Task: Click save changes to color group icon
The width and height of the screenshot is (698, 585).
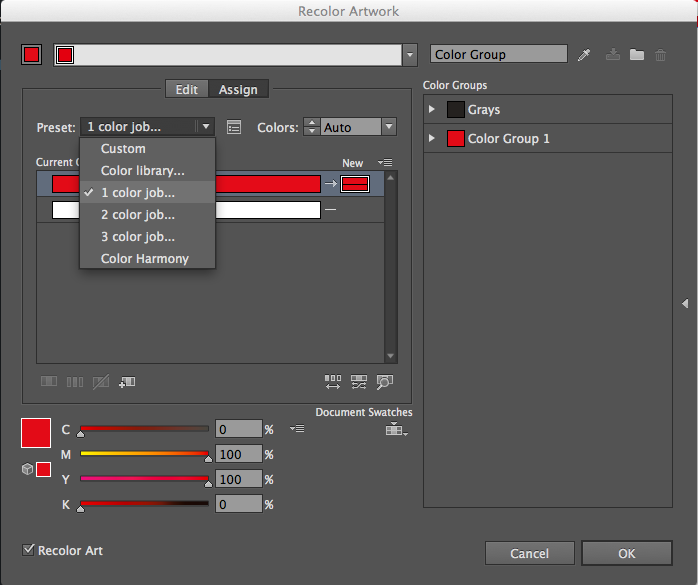Action: click(613, 54)
